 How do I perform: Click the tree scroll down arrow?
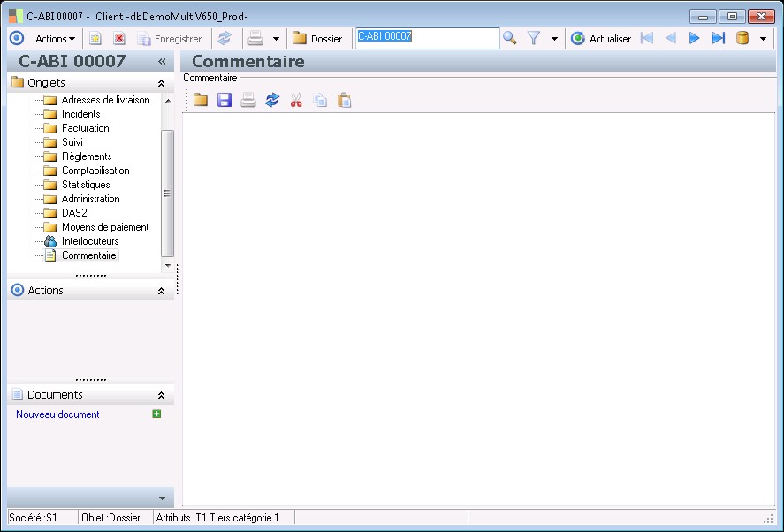(168, 266)
